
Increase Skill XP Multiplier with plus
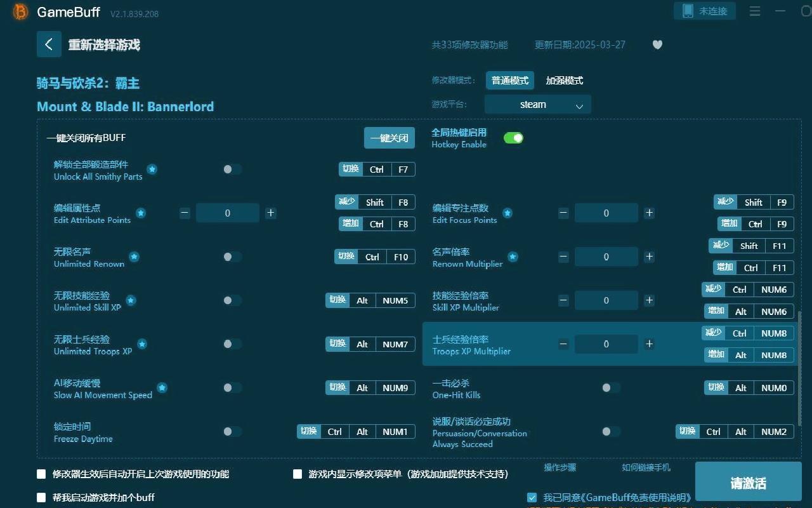pos(650,300)
